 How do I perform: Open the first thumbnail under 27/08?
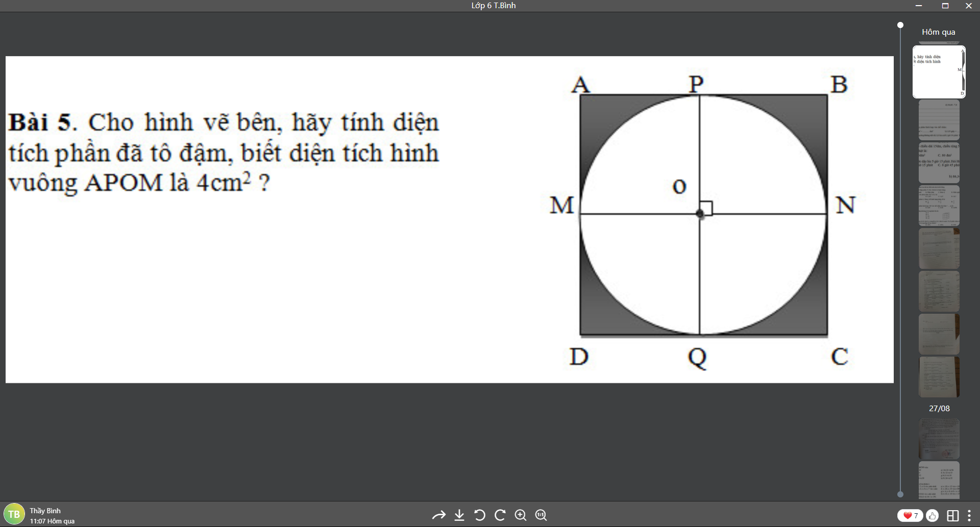[939, 439]
